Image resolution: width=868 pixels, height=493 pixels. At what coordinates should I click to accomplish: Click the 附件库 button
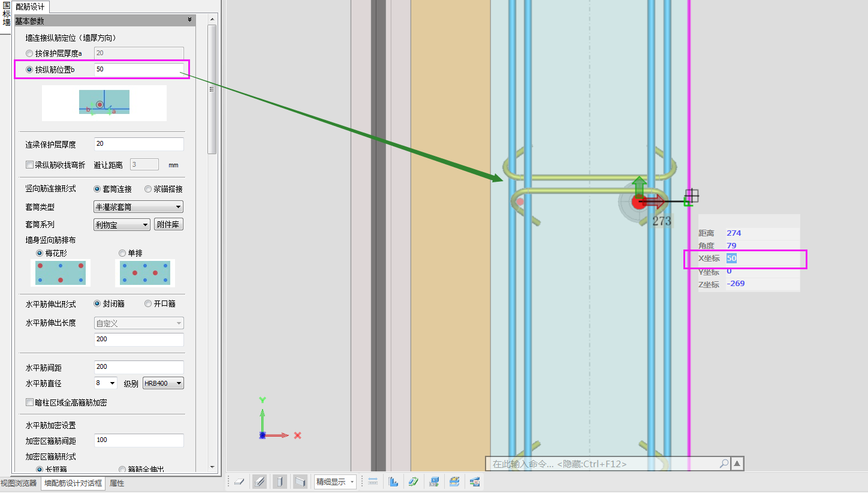tap(168, 224)
